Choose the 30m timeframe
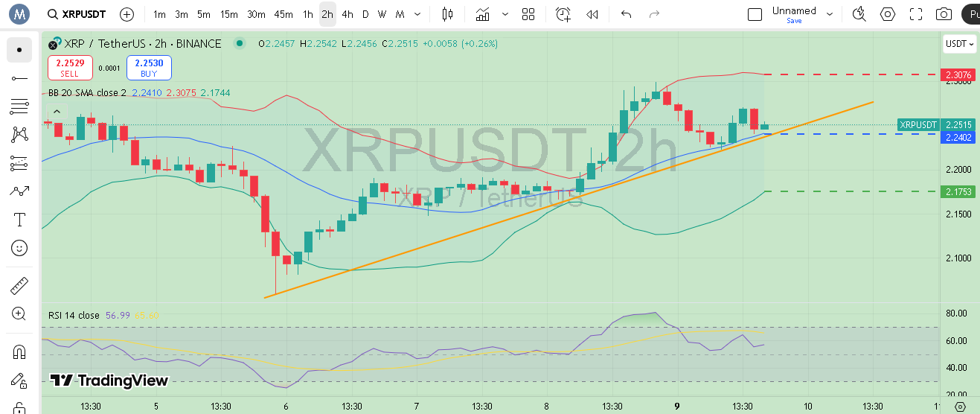The height and width of the screenshot is (414, 980). [x=256, y=14]
